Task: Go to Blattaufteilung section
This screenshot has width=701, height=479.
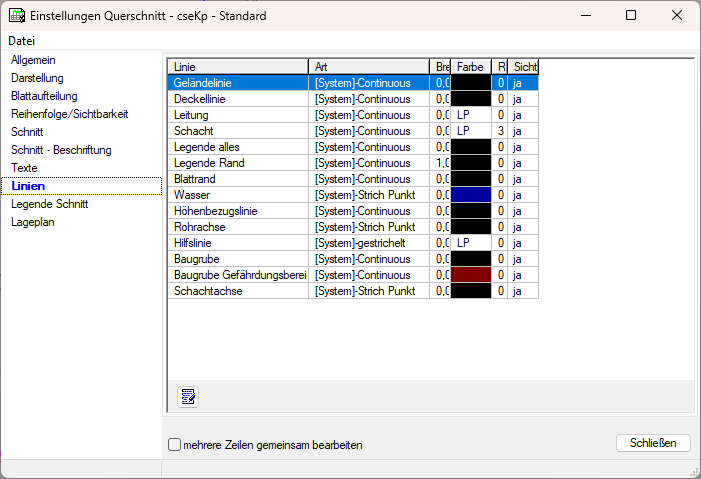Action: tap(44, 96)
